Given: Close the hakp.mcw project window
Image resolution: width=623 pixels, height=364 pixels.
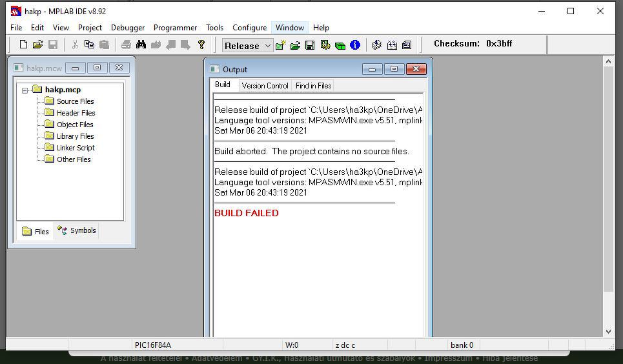Looking at the screenshot, I should coord(119,68).
